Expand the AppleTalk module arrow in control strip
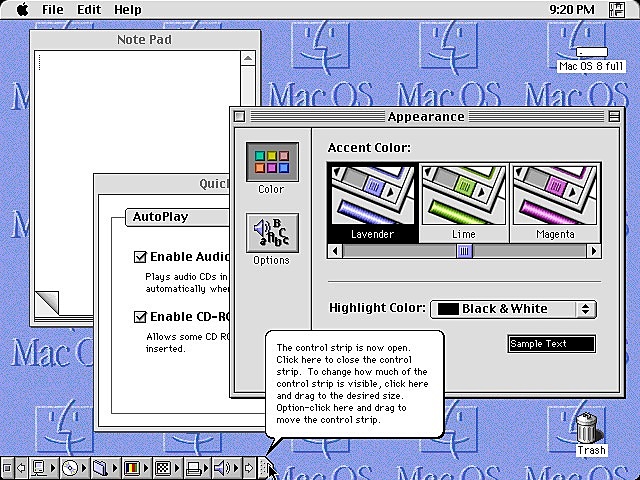Image resolution: width=640 pixels, height=480 pixels. 53,467
